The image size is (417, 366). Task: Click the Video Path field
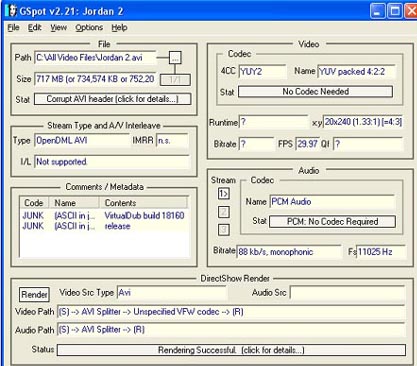231,312
